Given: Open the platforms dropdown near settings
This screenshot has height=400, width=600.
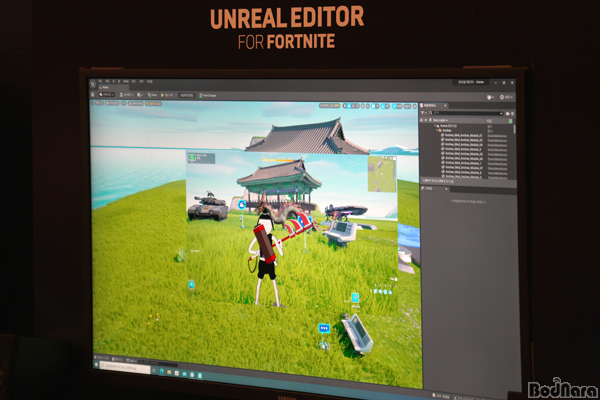Looking at the screenshot, I should [x=490, y=97].
